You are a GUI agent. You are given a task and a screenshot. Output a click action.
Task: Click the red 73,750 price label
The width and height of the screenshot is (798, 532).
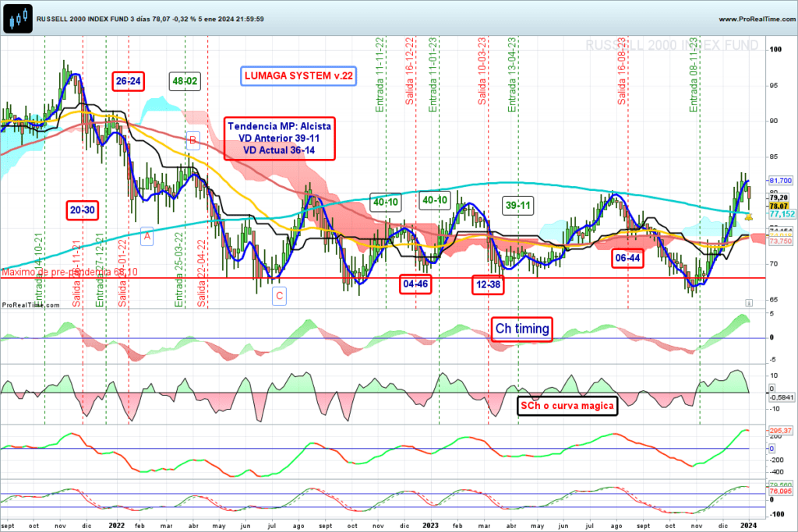(x=780, y=241)
